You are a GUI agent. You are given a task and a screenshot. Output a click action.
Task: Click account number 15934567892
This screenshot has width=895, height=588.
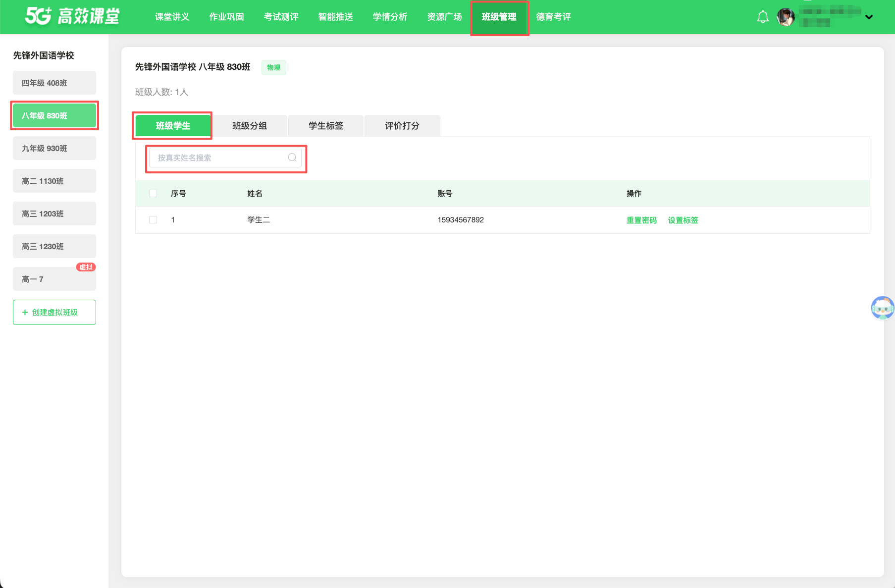[x=461, y=220]
